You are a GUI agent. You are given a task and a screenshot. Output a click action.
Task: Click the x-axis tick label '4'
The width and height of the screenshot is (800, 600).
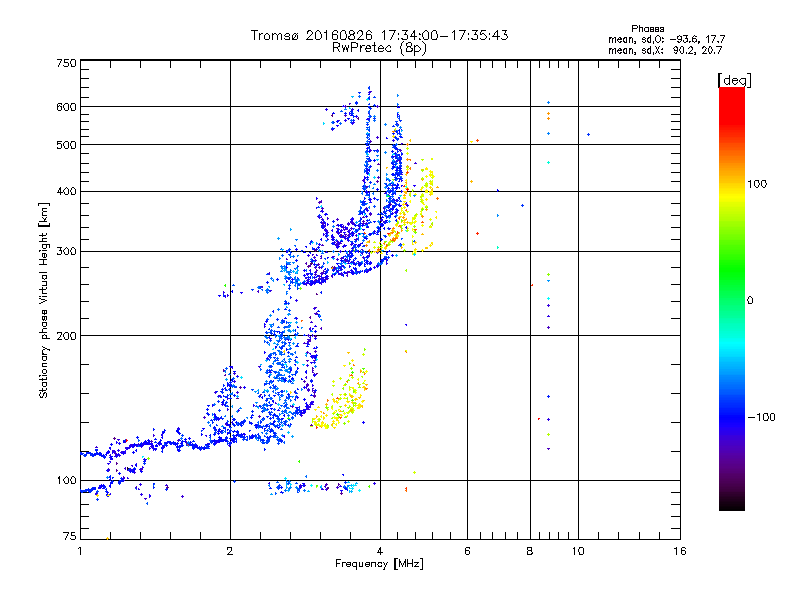coord(380,551)
